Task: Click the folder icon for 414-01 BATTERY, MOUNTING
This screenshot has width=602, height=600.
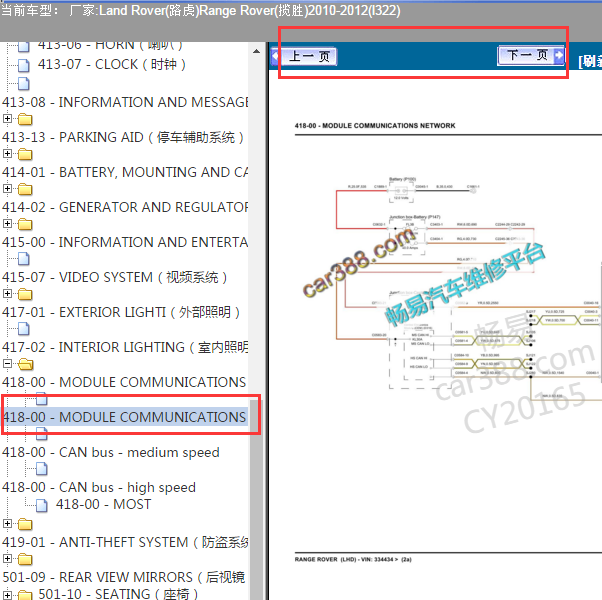Action: pos(25,154)
